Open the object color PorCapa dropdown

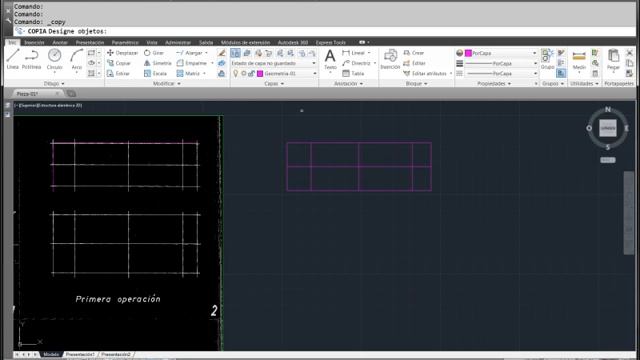[x=500, y=53]
